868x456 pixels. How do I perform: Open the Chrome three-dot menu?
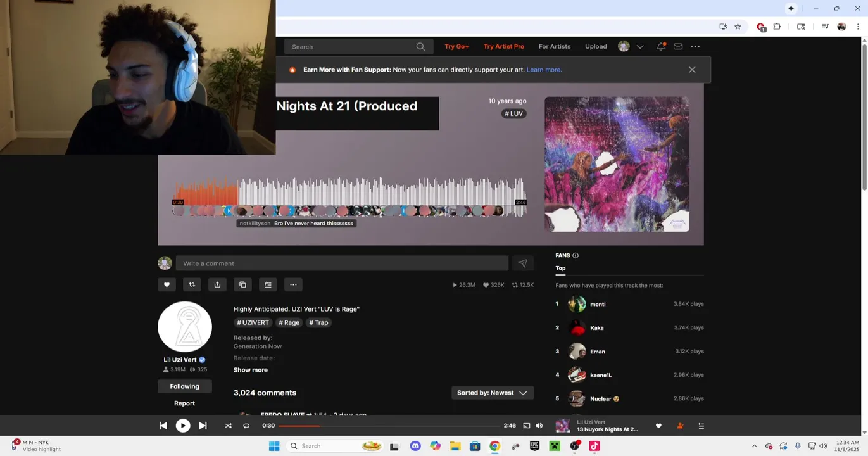coord(858,27)
